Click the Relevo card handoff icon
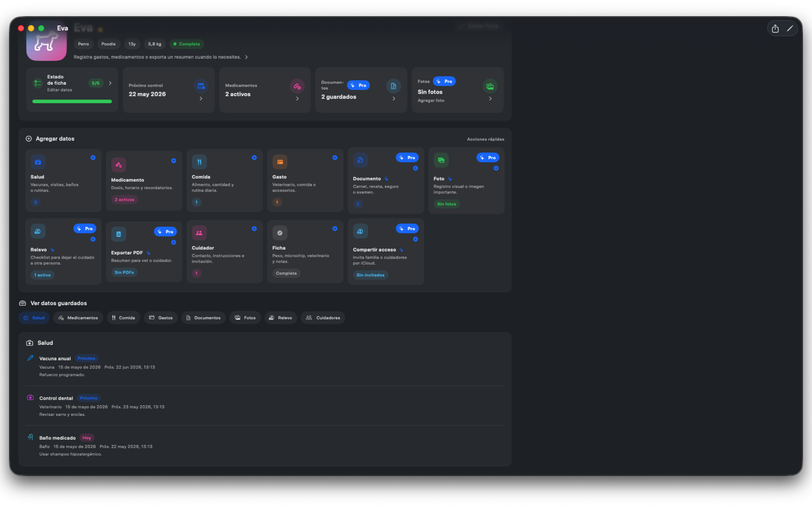 point(38,231)
